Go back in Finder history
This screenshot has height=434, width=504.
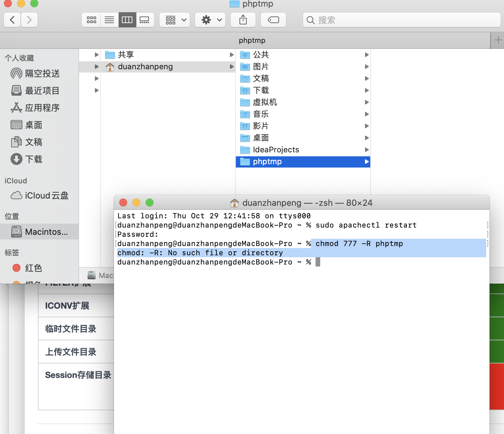[x=12, y=20]
